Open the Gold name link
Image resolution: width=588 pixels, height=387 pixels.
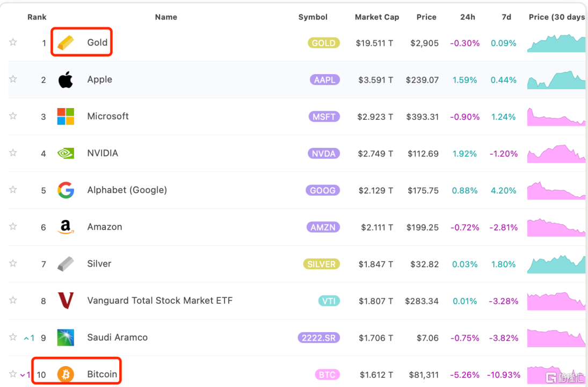coord(98,42)
